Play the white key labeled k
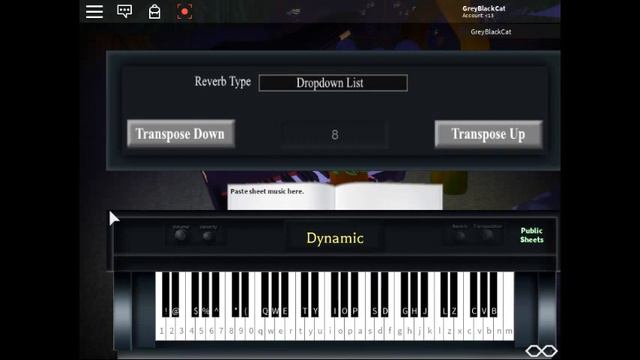Image resolution: width=640 pixels, height=360 pixels. pyautogui.click(x=429, y=330)
